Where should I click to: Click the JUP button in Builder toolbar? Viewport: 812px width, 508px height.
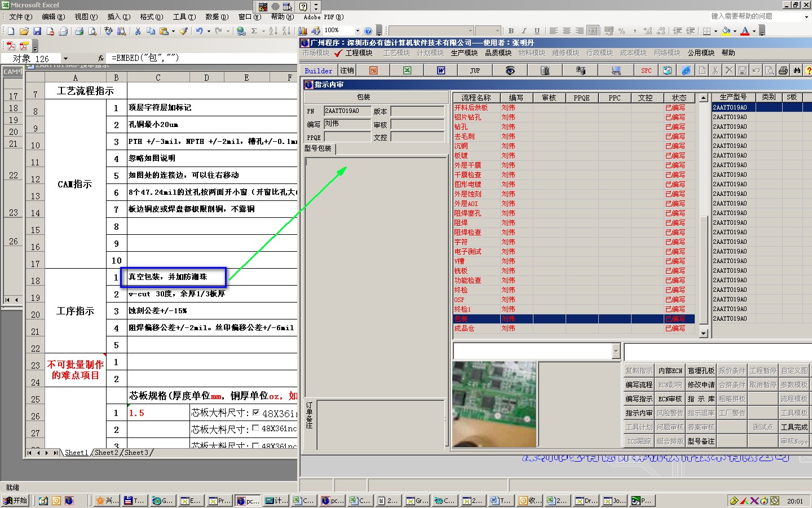[475, 71]
